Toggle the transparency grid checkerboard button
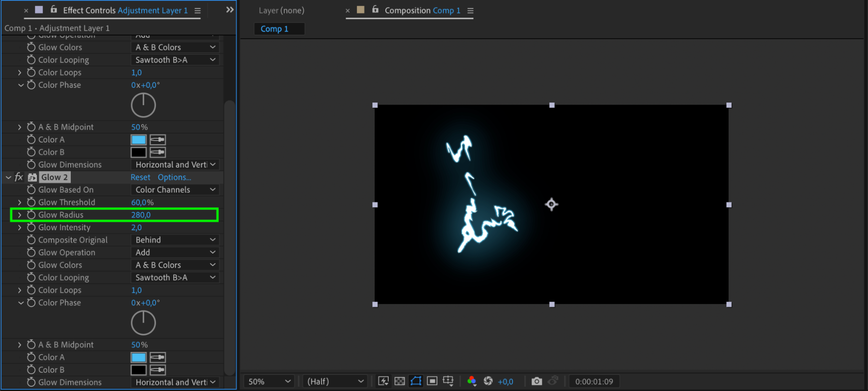The image size is (868, 391). click(x=399, y=381)
